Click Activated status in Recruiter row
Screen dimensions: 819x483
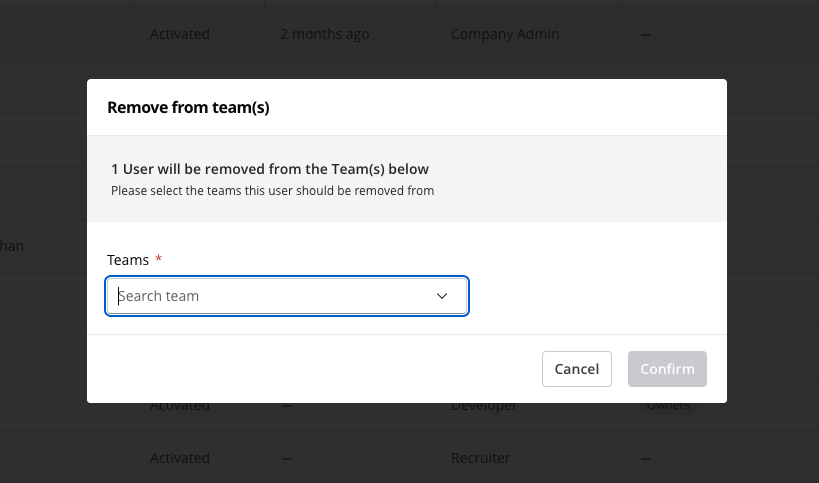[x=180, y=458]
